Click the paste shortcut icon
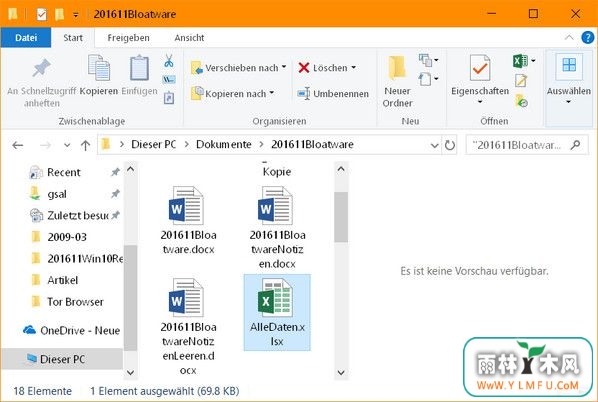Screen dimensions: 598x402 169,98
